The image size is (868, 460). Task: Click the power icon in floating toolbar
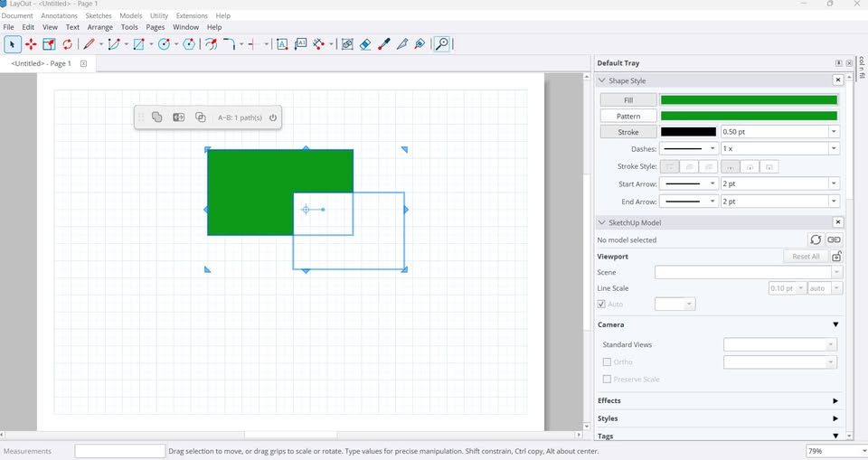pos(273,117)
